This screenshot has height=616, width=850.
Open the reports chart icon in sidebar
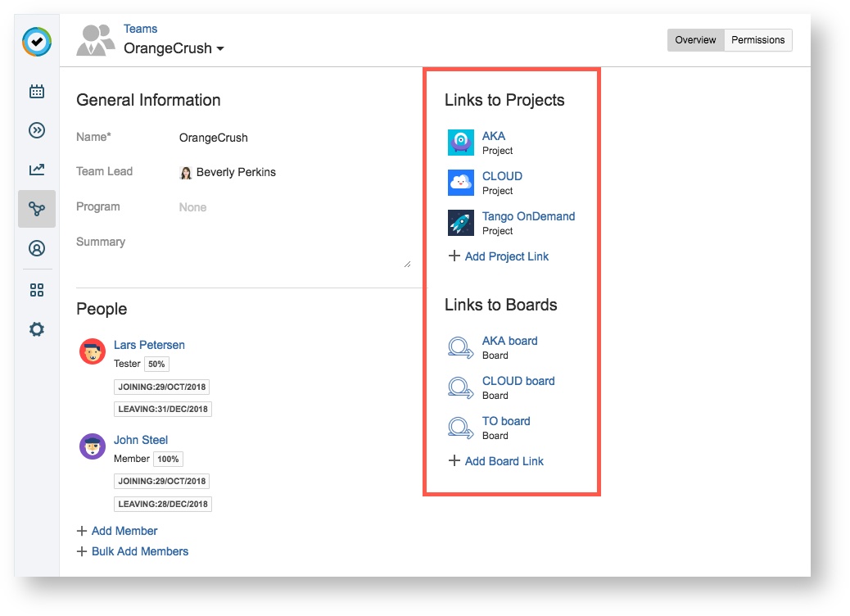coord(37,170)
